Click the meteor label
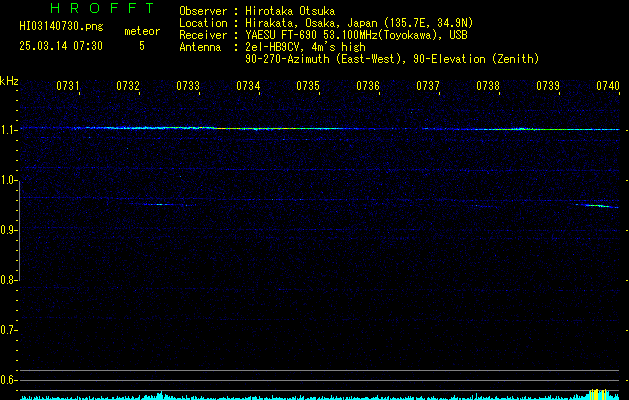The height and width of the screenshot is (400, 629). (142, 31)
